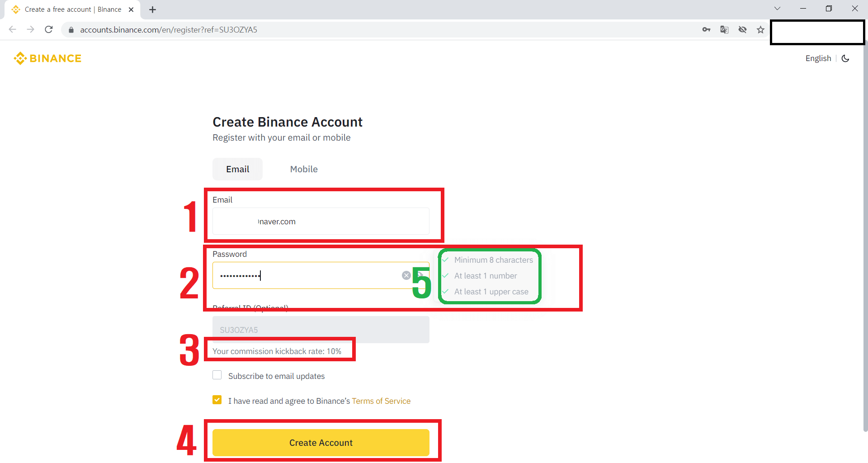Click 'Create Binance Account' heading
The image size is (868, 463).
(x=288, y=122)
